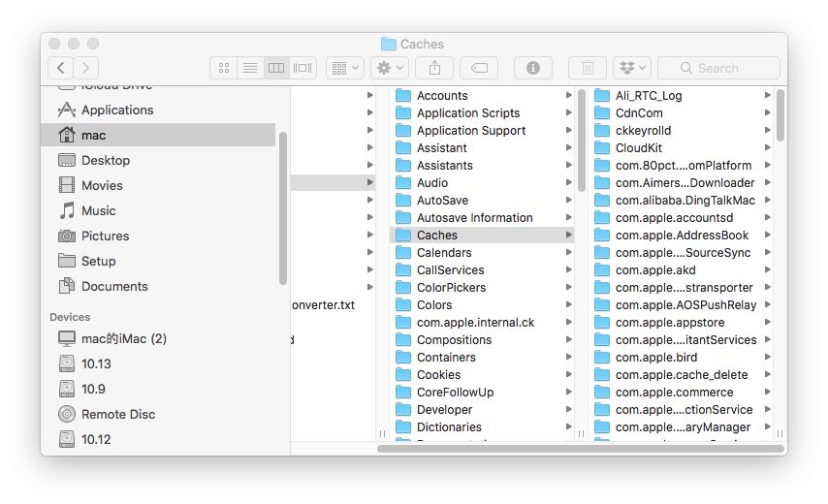Click the horizontal scrollbar at the bottom

(x=581, y=449)
